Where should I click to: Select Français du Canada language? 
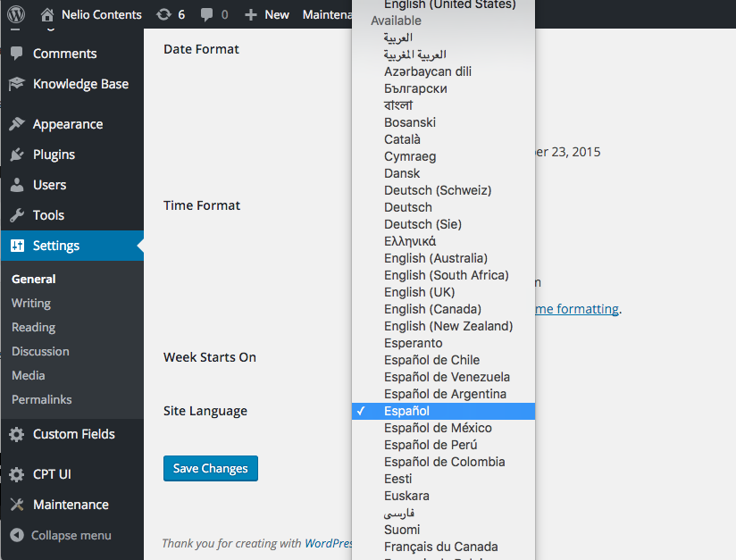pos(440,547)
